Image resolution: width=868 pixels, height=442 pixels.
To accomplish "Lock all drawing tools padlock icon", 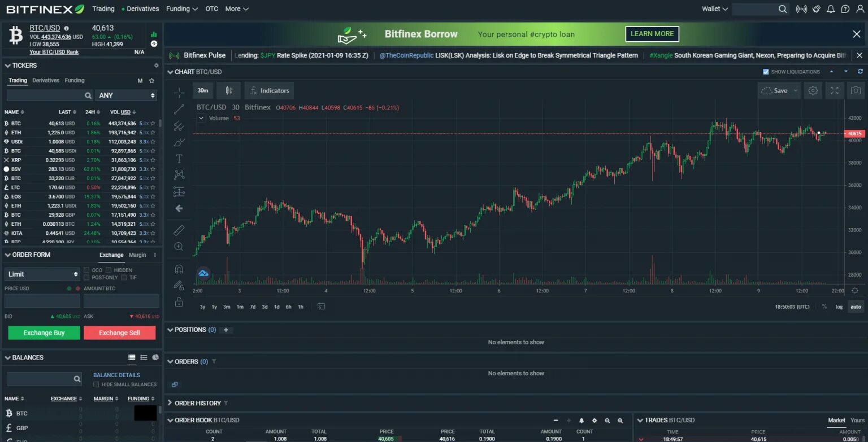I will click(x=179, y=302).
